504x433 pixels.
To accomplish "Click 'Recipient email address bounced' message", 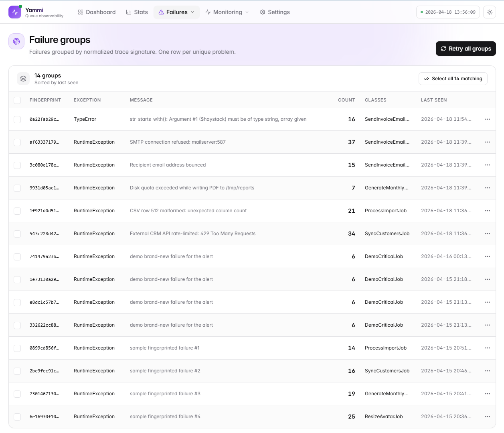I will (168, 165).
